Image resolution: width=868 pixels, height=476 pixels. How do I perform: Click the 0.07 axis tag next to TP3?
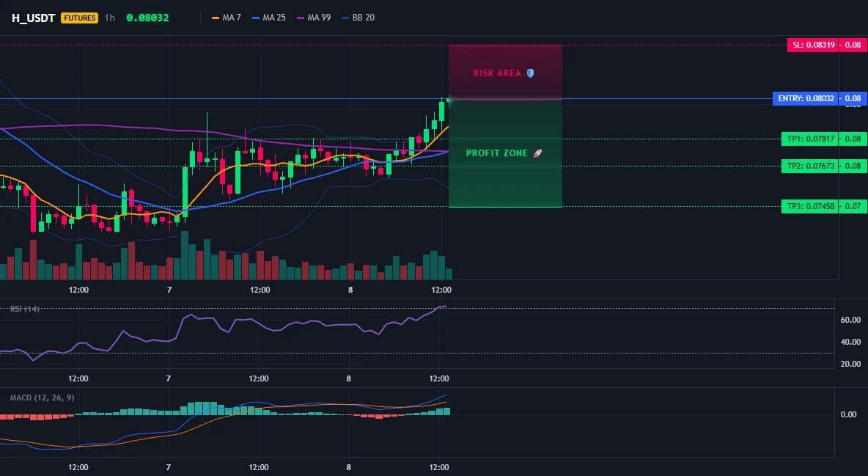[x=853, y=207]
